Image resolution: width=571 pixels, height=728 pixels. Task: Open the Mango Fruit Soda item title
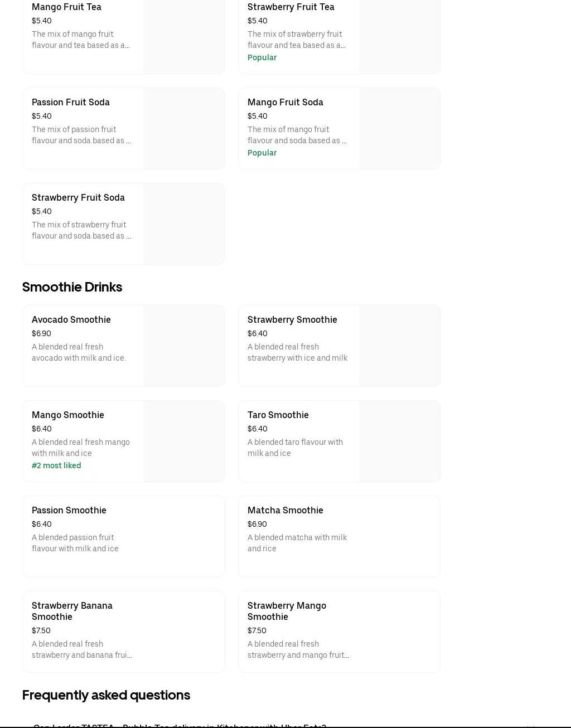coord(285,103)
